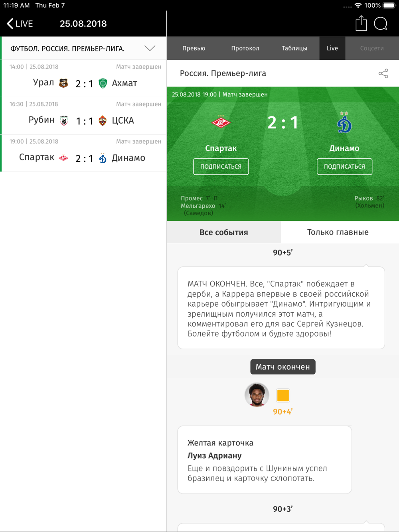Tap the yellow card icon at 90+4'

point(283,395)
